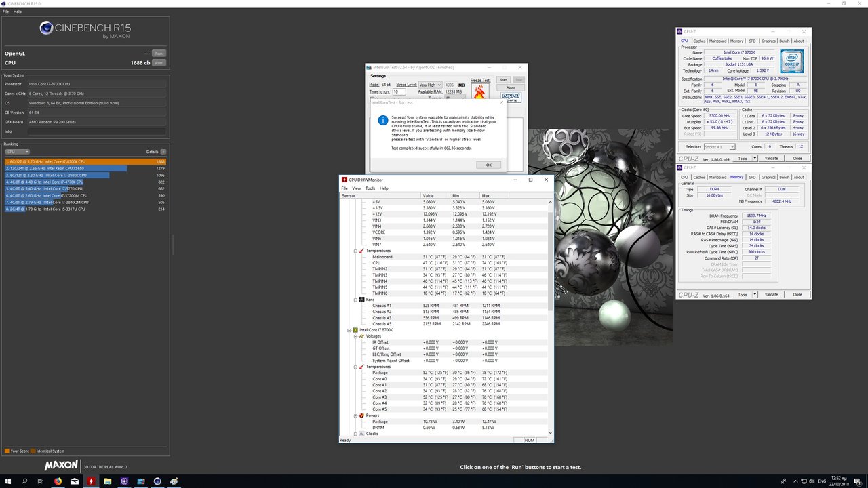Screen dimensions: 868x488
Task: Switch to Caches tab in CPU-Z CPU window
Action: click(699, 41)
